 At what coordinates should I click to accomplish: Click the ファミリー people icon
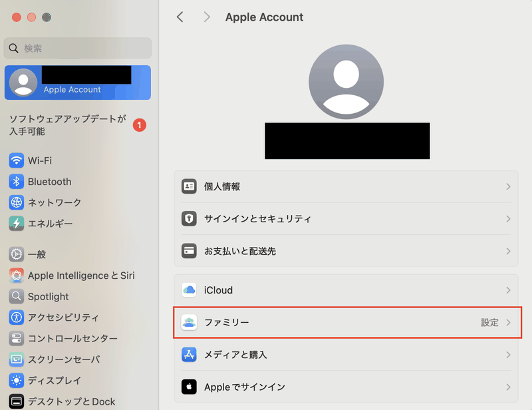pos(189,322)
